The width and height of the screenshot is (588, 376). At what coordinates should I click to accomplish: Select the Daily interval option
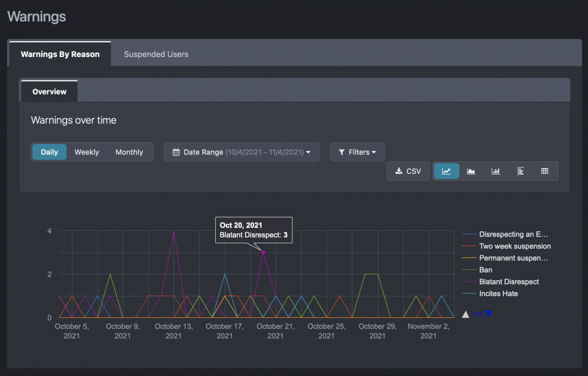pos(49,152)
